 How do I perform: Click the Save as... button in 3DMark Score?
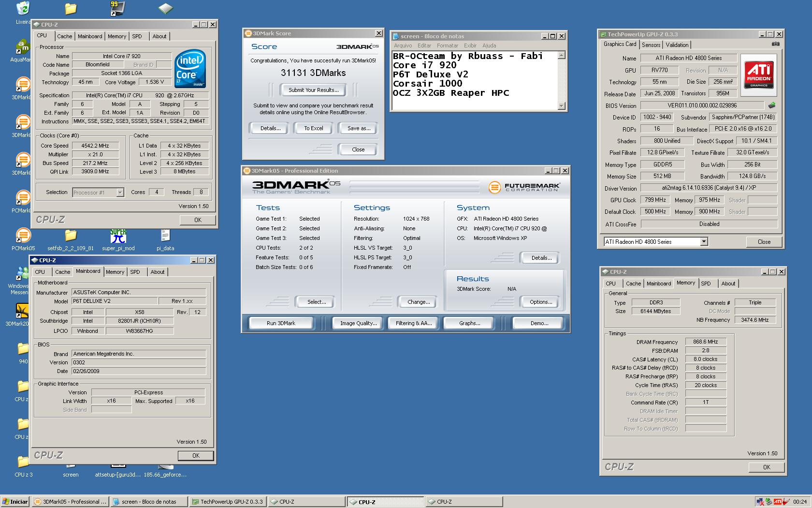[x=359, y=128]
